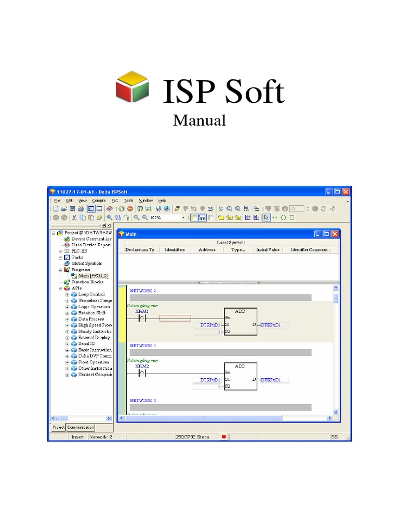Viewport: 399px width, 532px height.
Task: Click the ADD block in Network 2
Action: click(x=241, y=322)
